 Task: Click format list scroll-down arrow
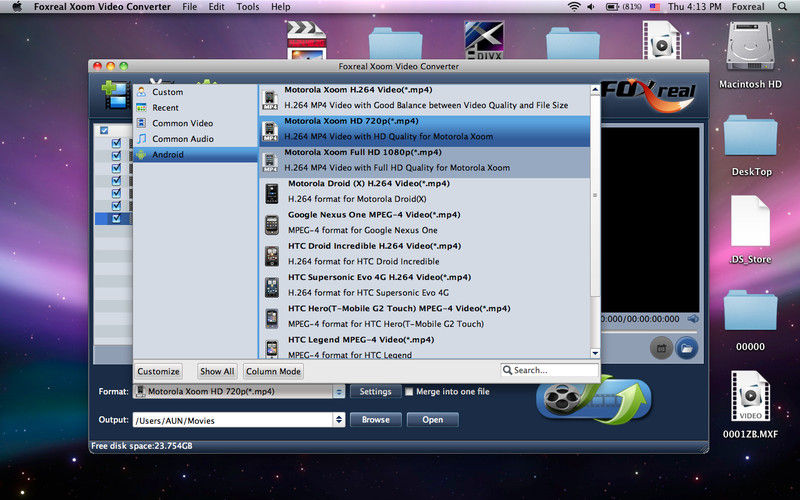pos(595,353)
